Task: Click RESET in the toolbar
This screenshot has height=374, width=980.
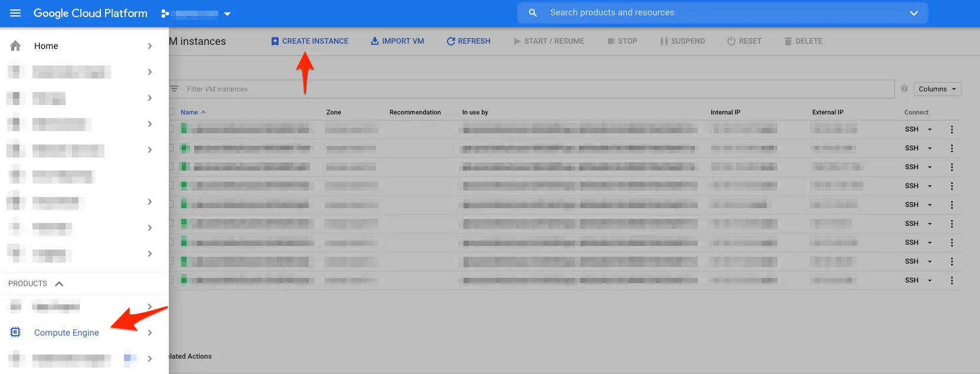Action: tap(744, 41)
